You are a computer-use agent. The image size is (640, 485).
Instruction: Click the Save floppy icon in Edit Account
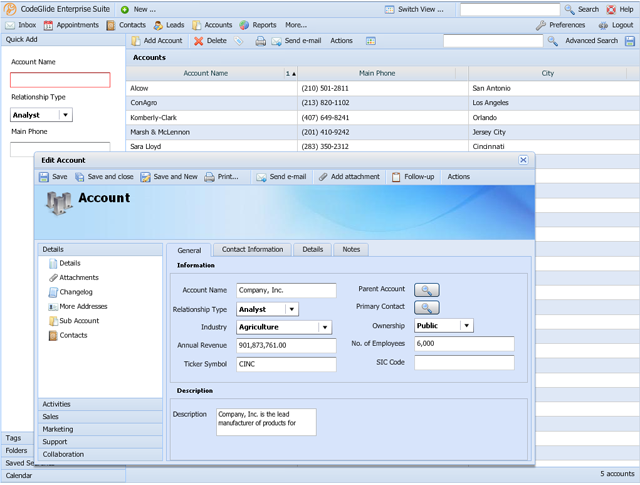44,177
